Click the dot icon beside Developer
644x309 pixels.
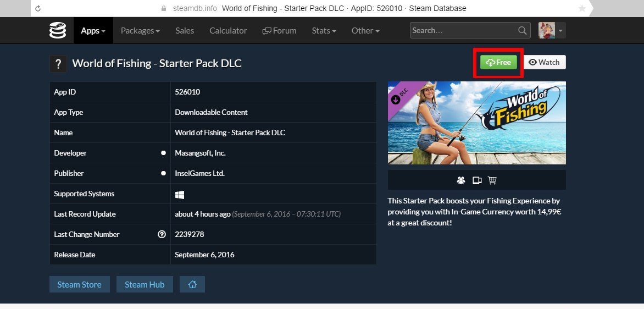pyautogui.click(x=163, y=153)
